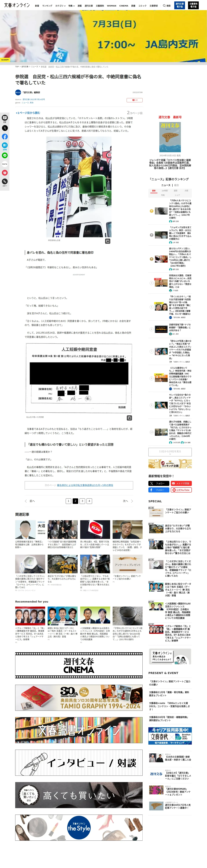Click 1ページ目から読む link
The width and height of the screenshot is (207, 868).
[x=28, y=113]
